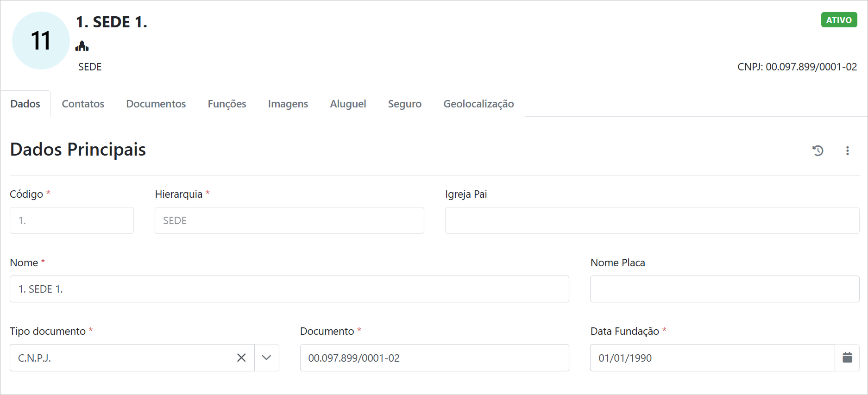This screenshot has width=868, height=395.
Task: Click the church icon under the title
Action: click(82, 46)
